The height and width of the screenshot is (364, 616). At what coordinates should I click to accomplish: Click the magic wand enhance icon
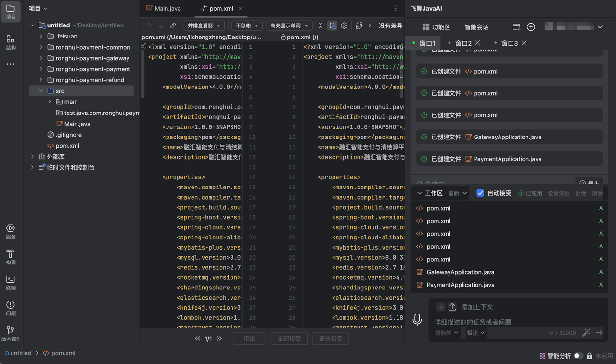coord(586,333)
